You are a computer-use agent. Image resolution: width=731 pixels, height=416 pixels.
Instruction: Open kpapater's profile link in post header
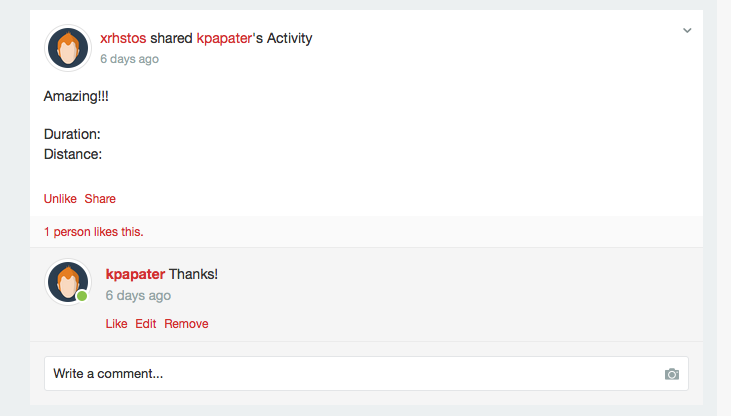[x=224, y=38]
